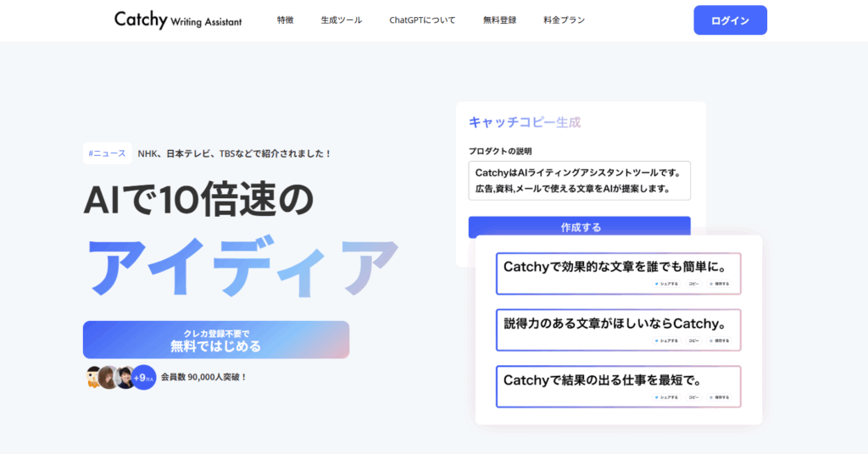
Task: Open the 特徴 menu item
Action: coord(285,20)
